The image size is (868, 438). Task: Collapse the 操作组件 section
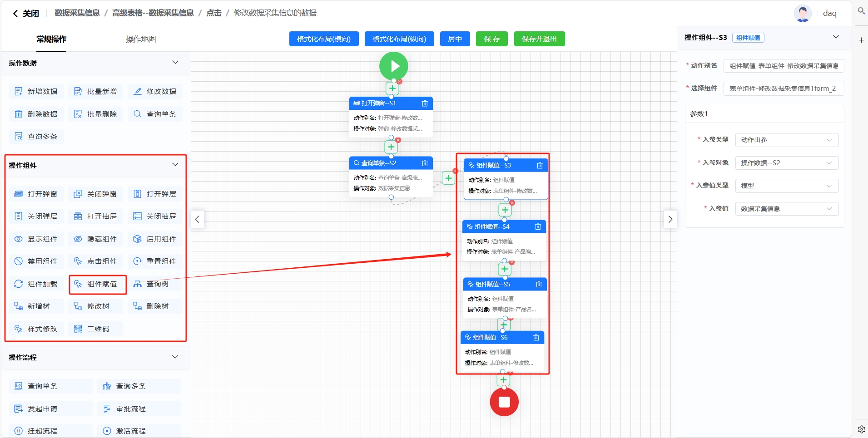pos(175,165)
